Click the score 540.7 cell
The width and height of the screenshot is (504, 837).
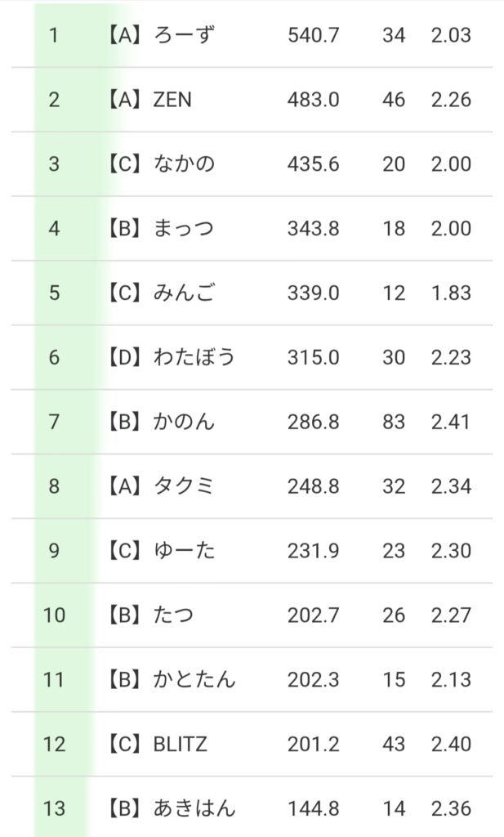pyautogui.click(x=313, y=36)
